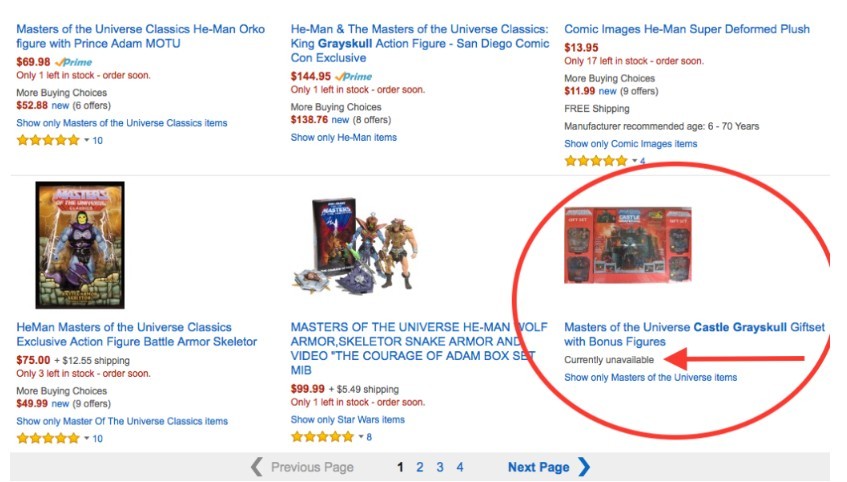The width and height of the screenshot is (847, 482).
Task: Show only Comic Images items
Action: tap(630, 144)
